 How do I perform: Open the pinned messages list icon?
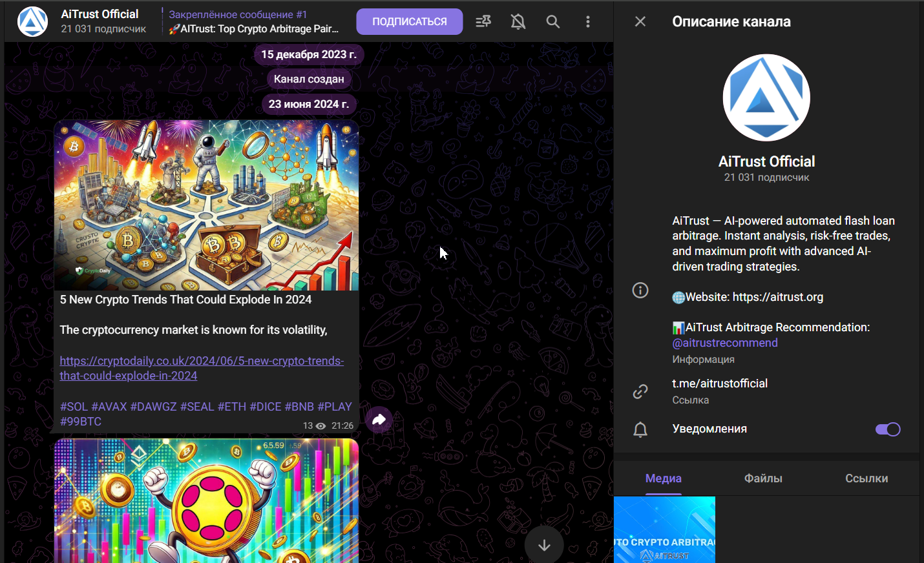point(483,21)
